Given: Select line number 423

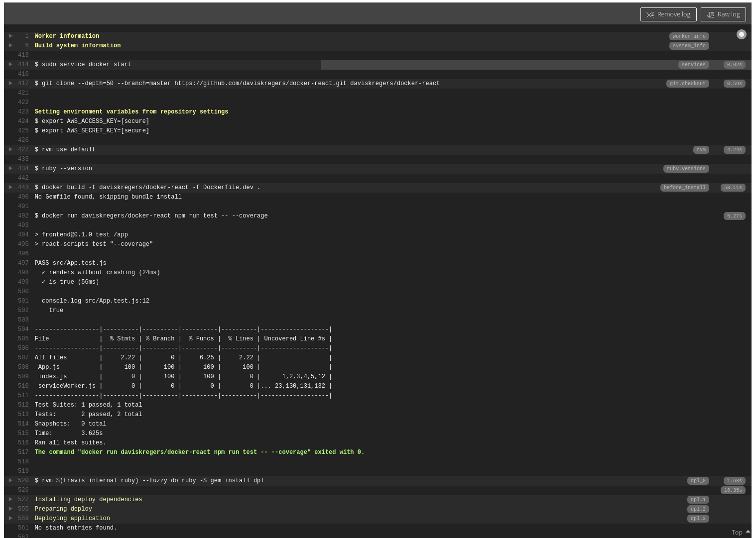Looking at the screenshot, I should [23, 111].
